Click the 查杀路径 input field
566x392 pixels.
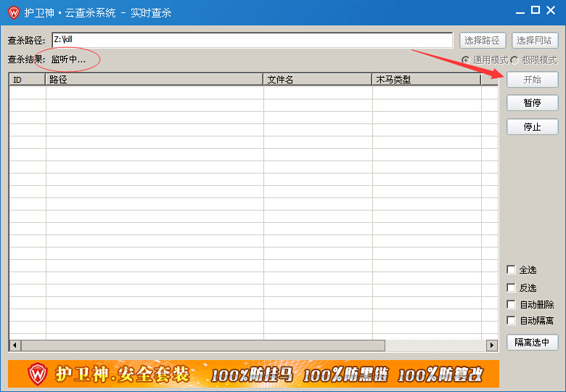click(x=252, y=40)
